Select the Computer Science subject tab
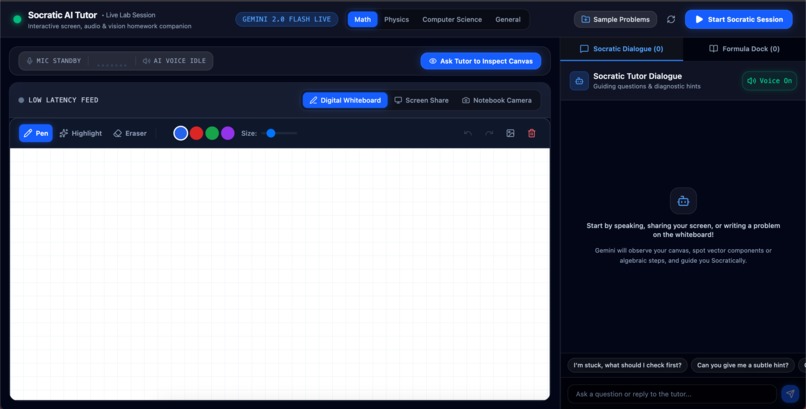Screen dimensions: 806x409 [452, 20]
